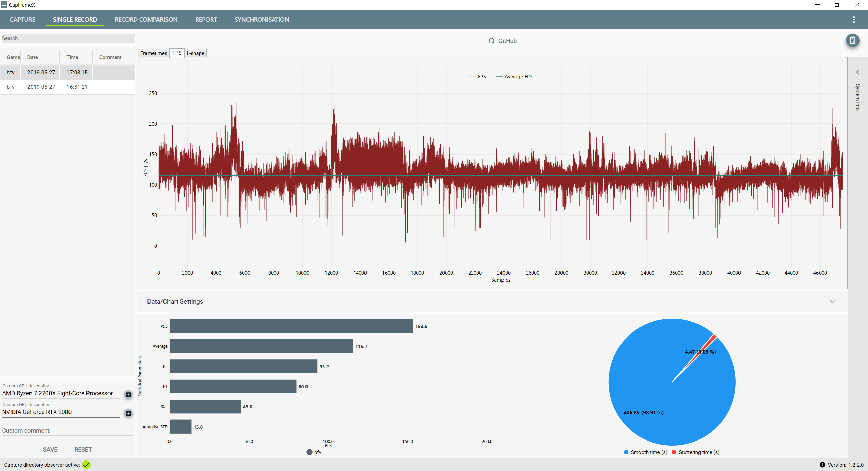This screenshot has height=471, width=868.
Task: Expand the System Info side panel arrow
Action: pos(857,72)
